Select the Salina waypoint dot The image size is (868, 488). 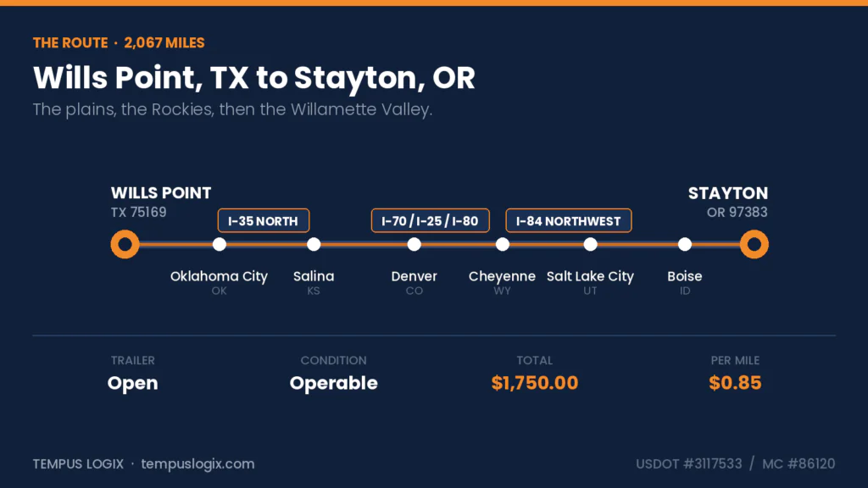point(314,244)
